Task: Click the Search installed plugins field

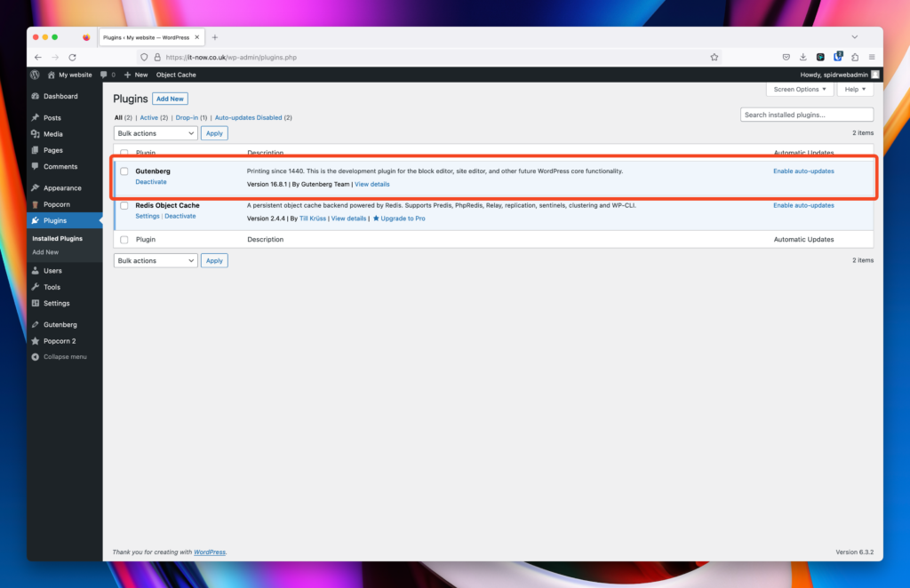Action: pos(807,115)
